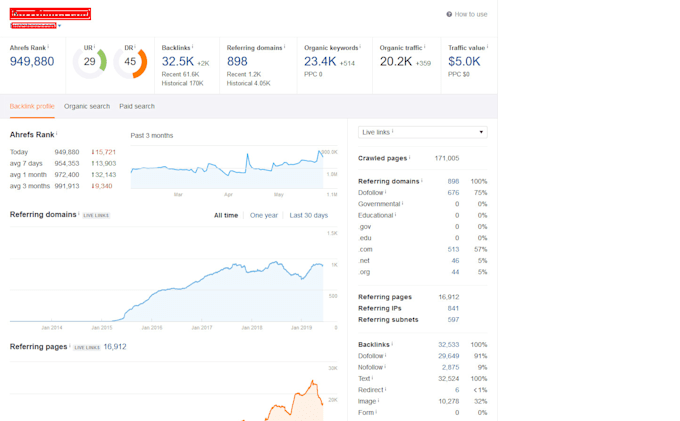Select the All time range option
This screenshot has width=680, height=421.
(x=226, y=215)
